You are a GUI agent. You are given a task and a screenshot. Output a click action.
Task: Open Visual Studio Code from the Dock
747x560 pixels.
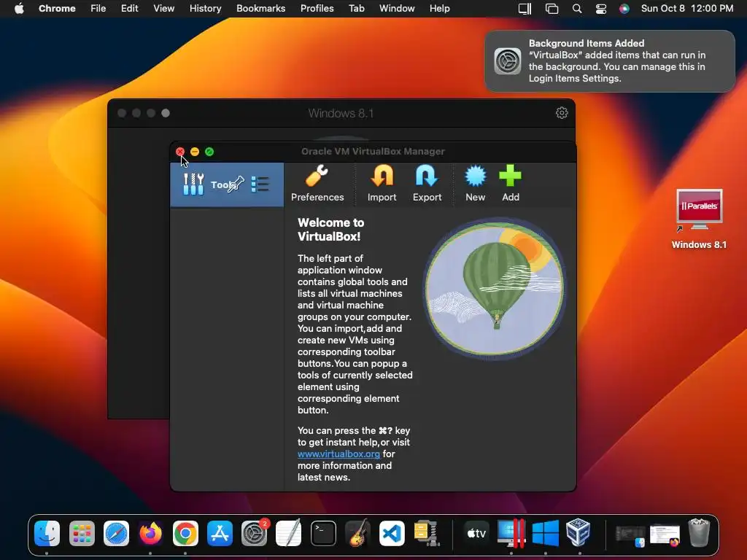click(x=392, y=533)
